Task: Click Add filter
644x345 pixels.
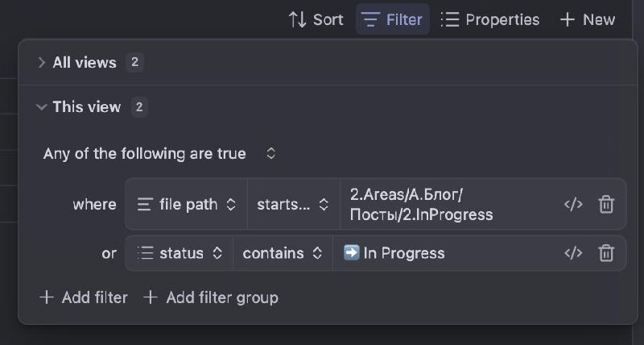Action: coord(84,297)
